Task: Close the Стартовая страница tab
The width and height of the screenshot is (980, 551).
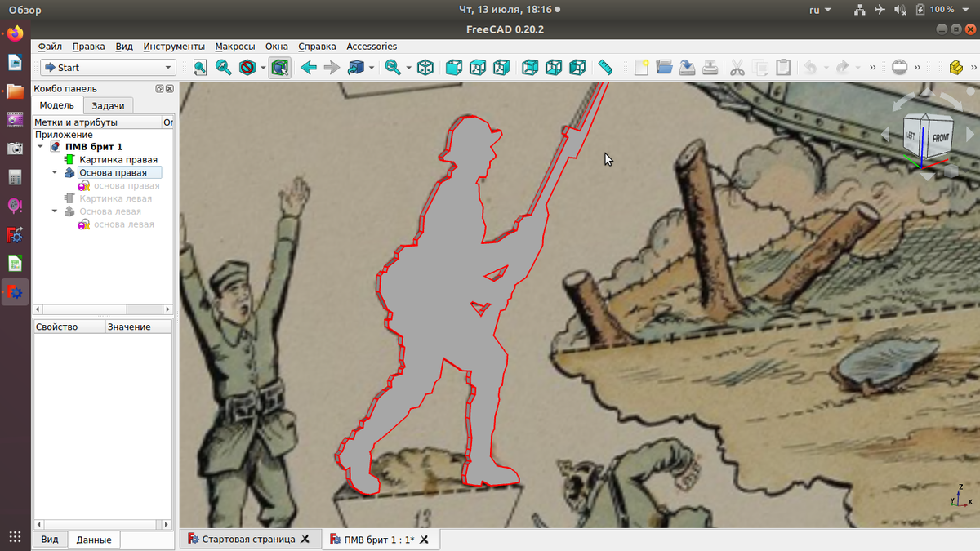Action: pyautogui.click(x=305, y=539)
